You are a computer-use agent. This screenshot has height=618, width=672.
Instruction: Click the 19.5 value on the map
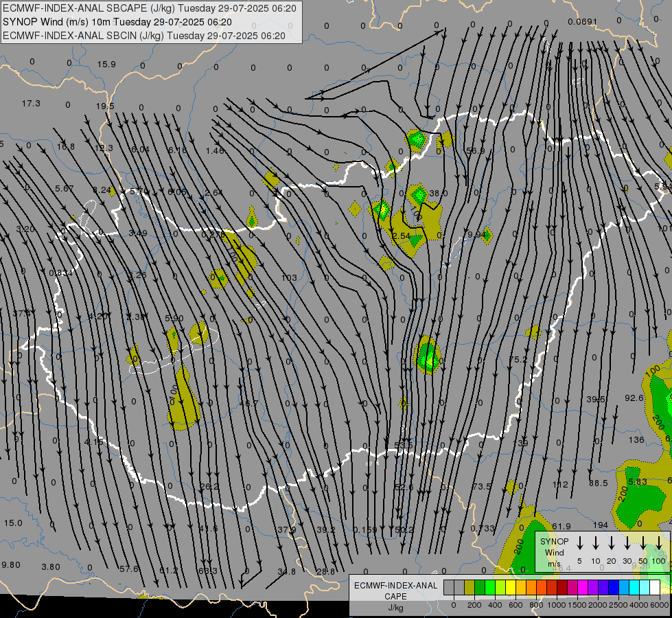click(105, 106)
